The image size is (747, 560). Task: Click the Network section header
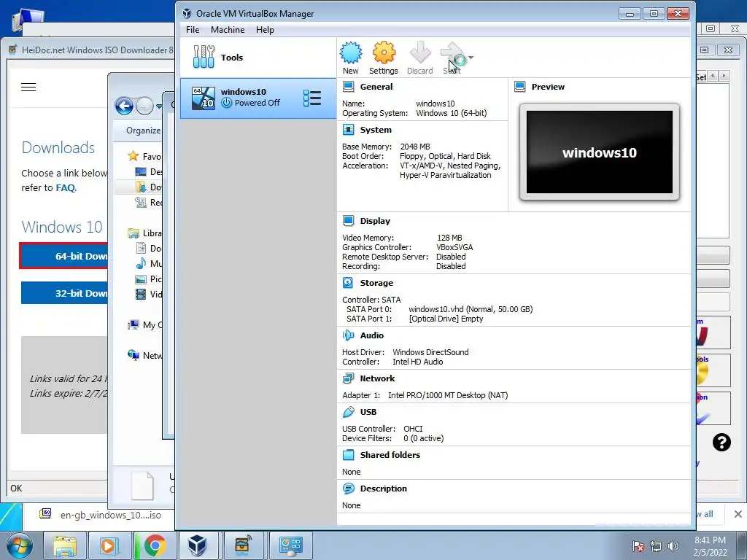pyautogui.click(x=377, y=378)
